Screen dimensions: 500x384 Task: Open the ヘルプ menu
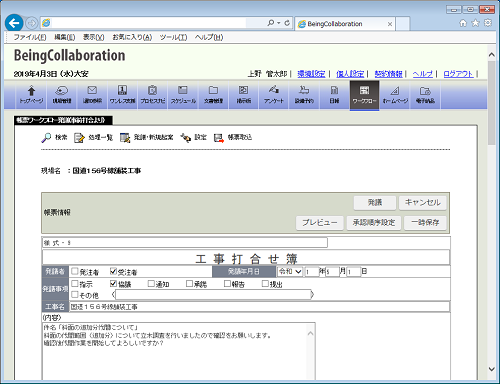(209, 37)
